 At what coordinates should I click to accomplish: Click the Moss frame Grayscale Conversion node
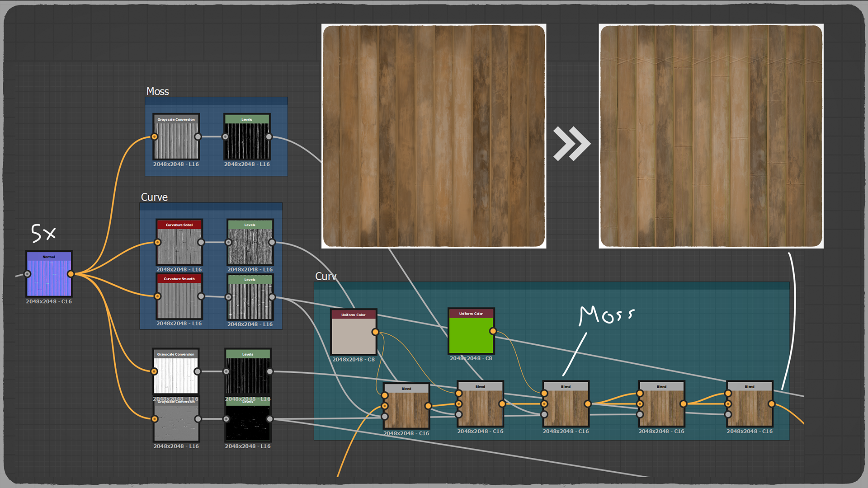pos(176,137)
